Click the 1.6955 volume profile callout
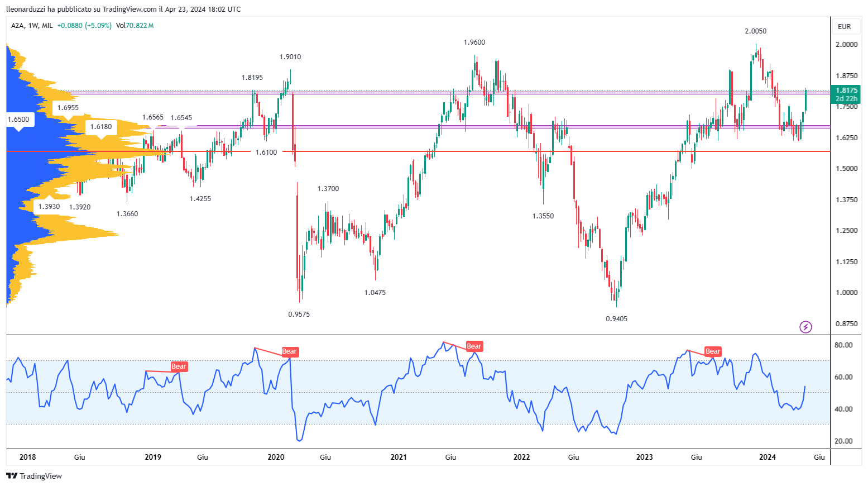The width and height of the screenshot is (868, 486). tap(68, 108)
